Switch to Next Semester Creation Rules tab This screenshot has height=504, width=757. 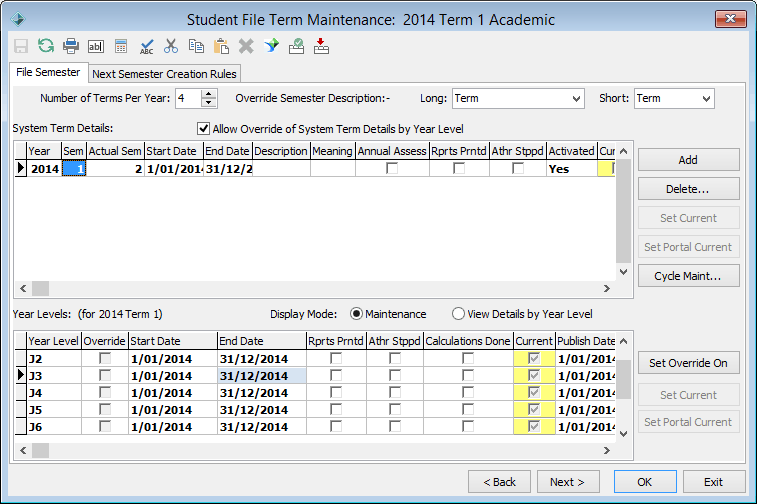(164, 74)
